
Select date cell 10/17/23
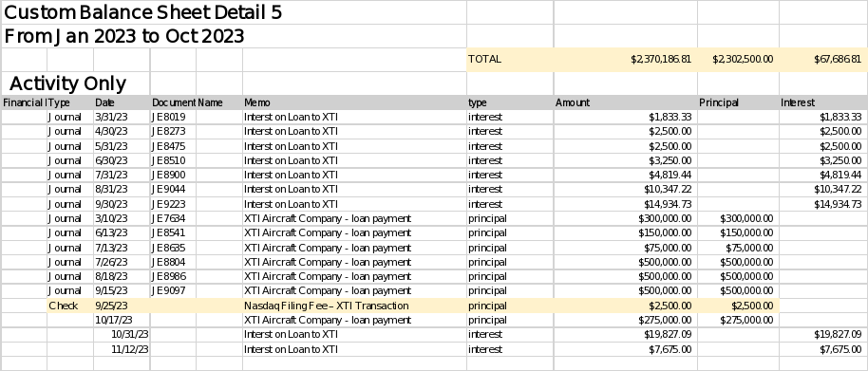[x=122, y=320]
